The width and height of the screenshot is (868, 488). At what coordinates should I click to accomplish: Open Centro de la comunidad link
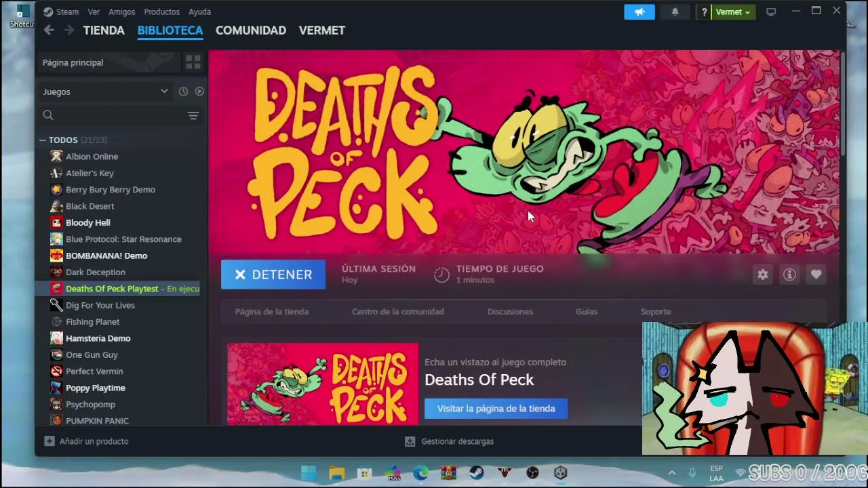click(x=398, y=312)
